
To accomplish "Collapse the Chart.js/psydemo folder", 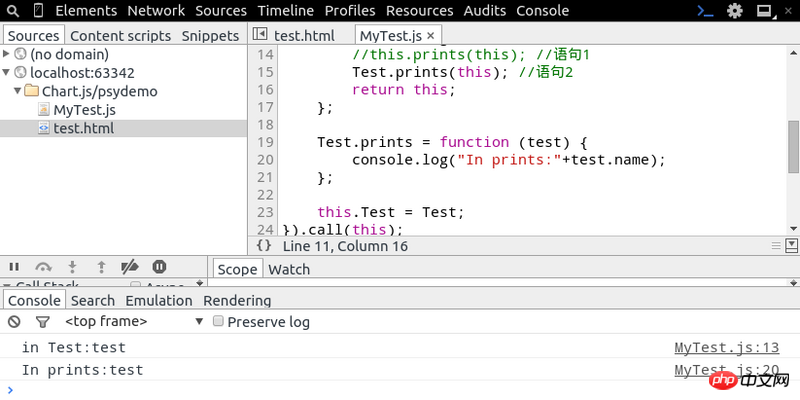I will click(19, 91).
